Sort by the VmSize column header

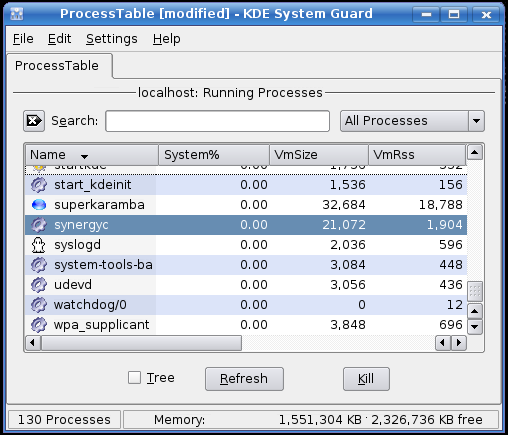coord(319,155)
